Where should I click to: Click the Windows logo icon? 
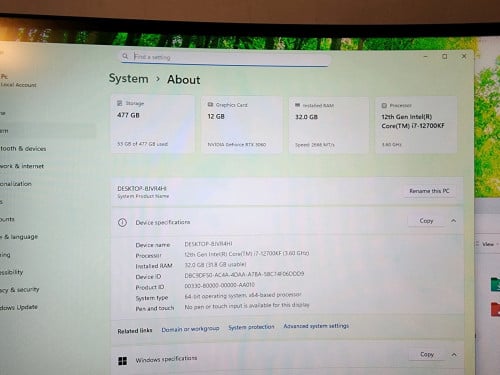pos(122,361)
